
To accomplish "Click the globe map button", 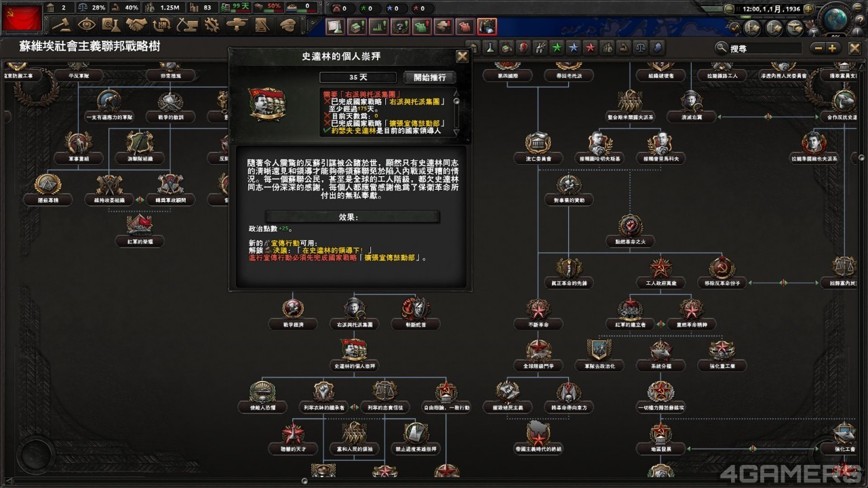I will click(835, 18).
